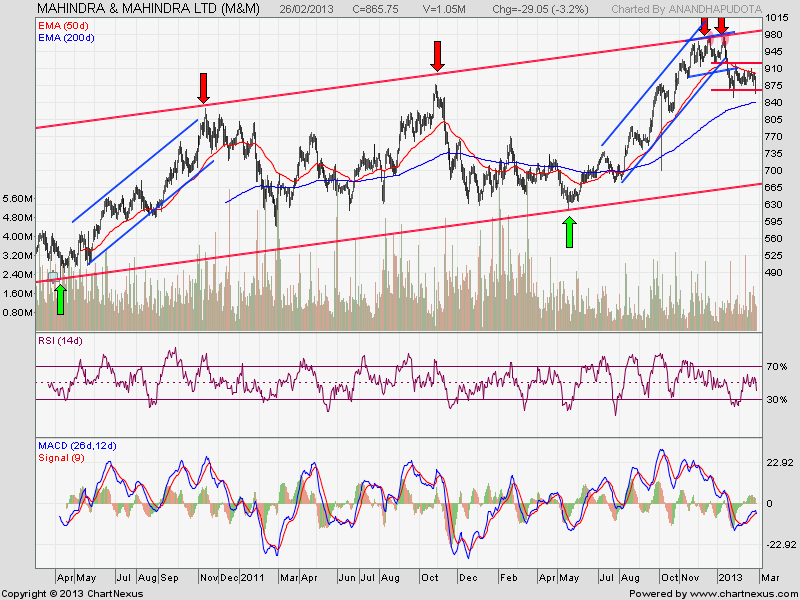Click the 980 price axis label

coord(774,35)
